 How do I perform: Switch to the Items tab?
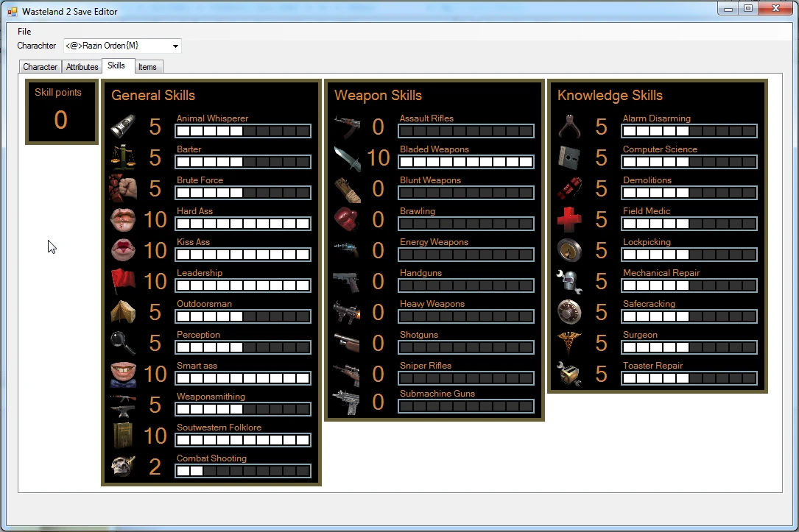(x=147, y=67)
